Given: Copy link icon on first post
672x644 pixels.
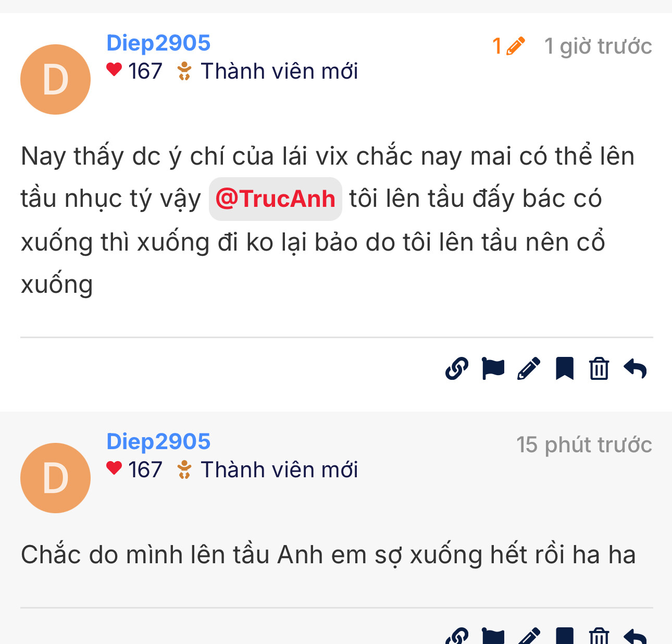Looking at the screenshot, I should point(457,369).
